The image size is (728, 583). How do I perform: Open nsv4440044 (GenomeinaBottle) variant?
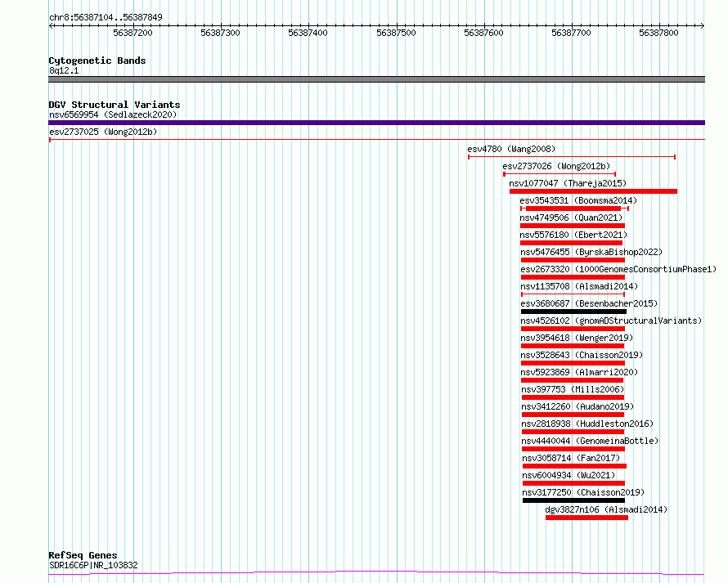(590, 441)
